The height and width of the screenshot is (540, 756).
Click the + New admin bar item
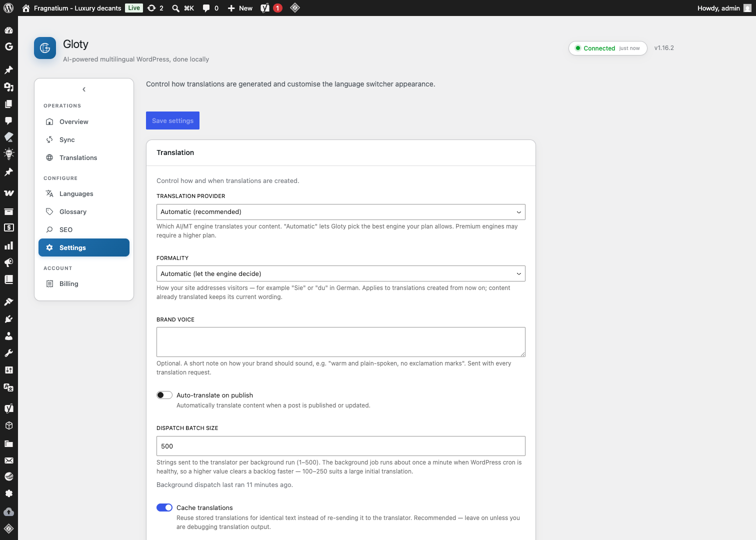[240, 8]
